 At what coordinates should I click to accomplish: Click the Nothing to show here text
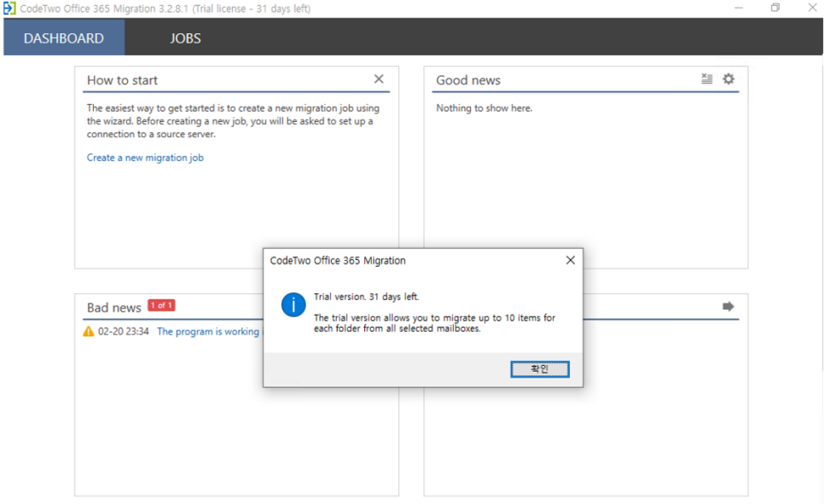[x=484, y=108]
